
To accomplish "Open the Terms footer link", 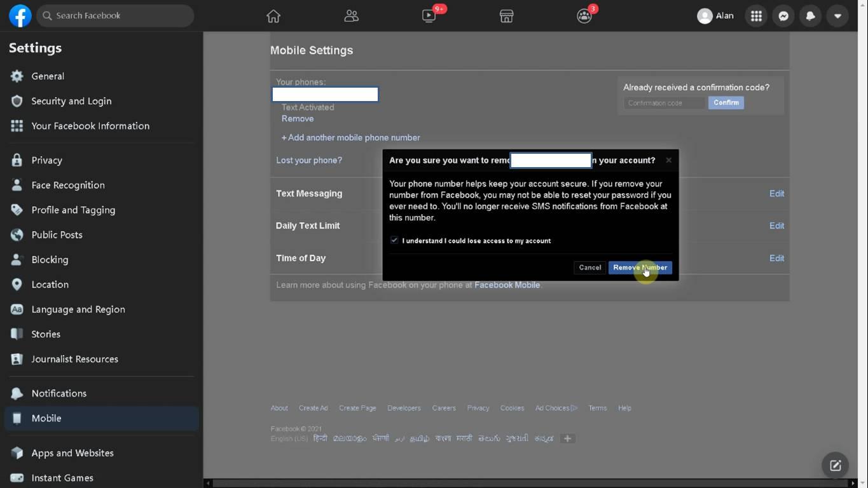I will (597, 408).
